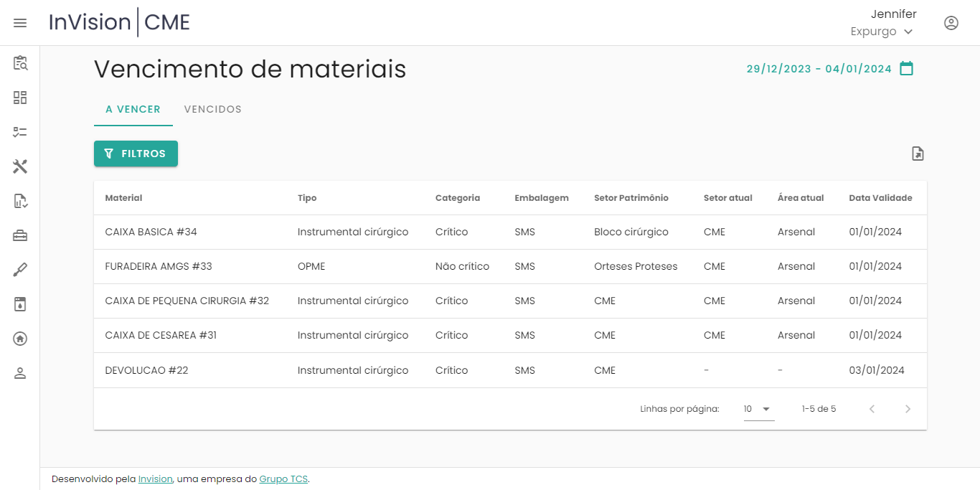Open the home circle sidebar icon
The width and height of the screenshot is (980, 490).
(20, 339)
